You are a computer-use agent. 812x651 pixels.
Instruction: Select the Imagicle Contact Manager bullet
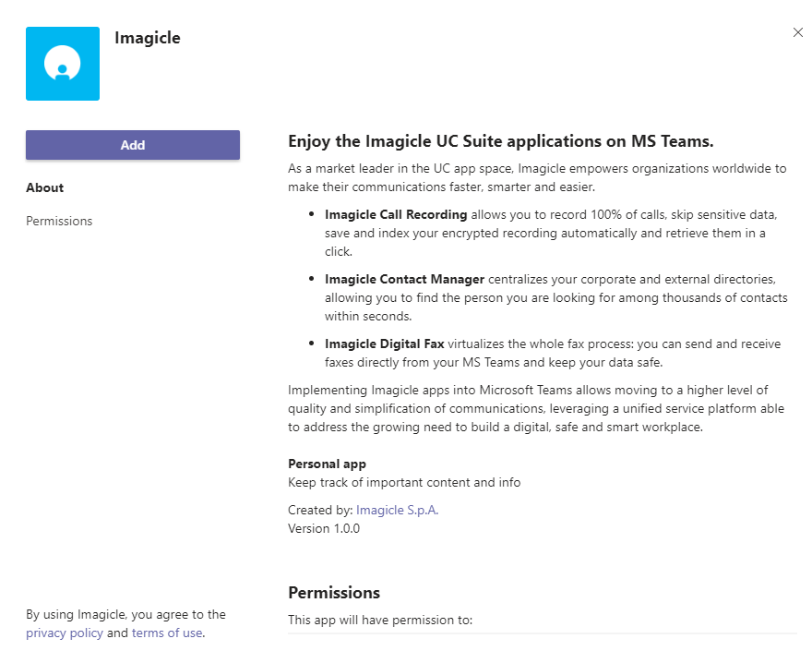point(405,279)
